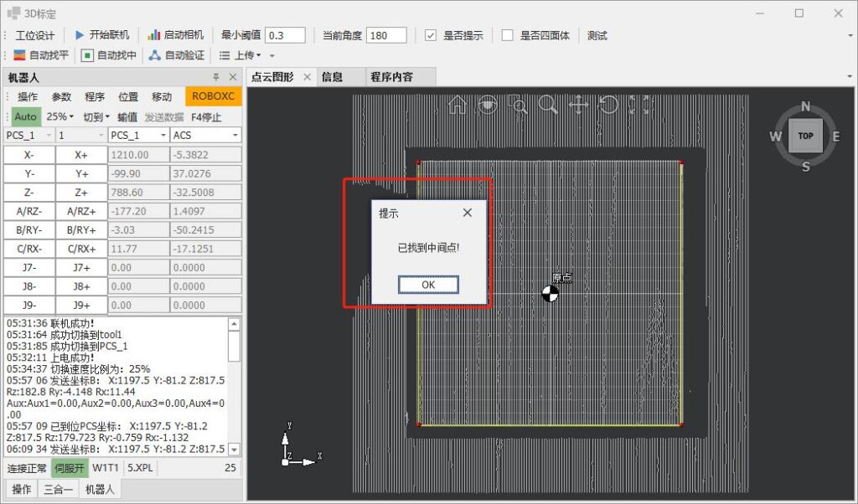This screenshot has height=504, width=858.
Task: Click the fit-to-screen expand icon
Action: click(x=638, y=105)
